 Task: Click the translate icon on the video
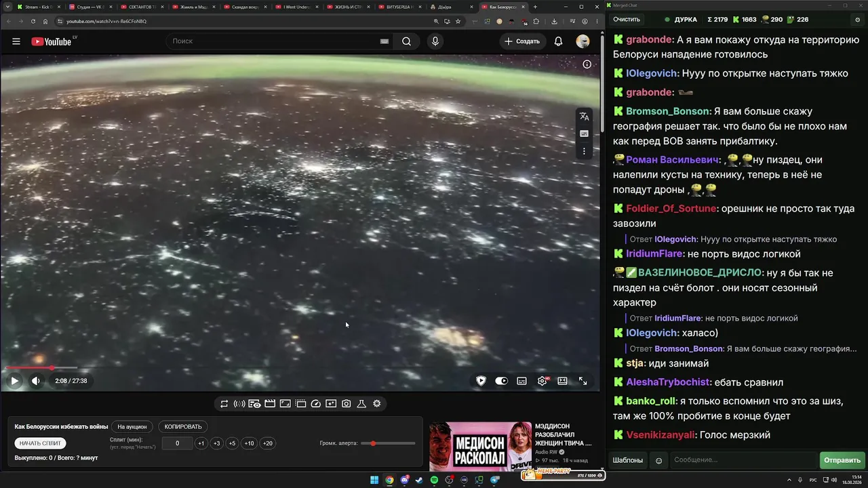(x=584, y=117)
